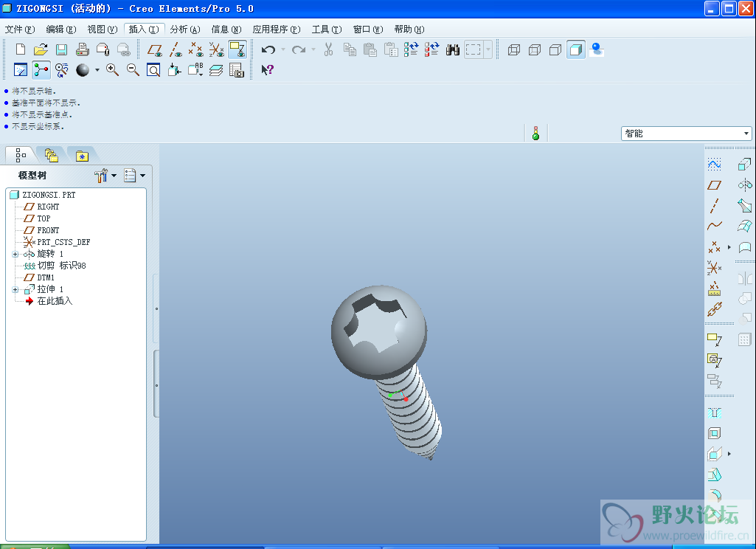Click the Cut scissors icon
The image size is (756, 549).
(x=329, y=49)
